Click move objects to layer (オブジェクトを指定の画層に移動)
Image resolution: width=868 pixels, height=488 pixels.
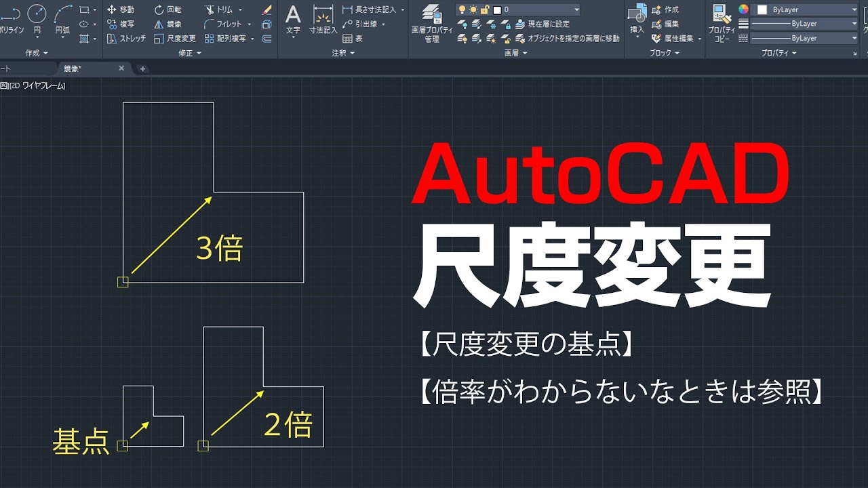pos(568,39)
